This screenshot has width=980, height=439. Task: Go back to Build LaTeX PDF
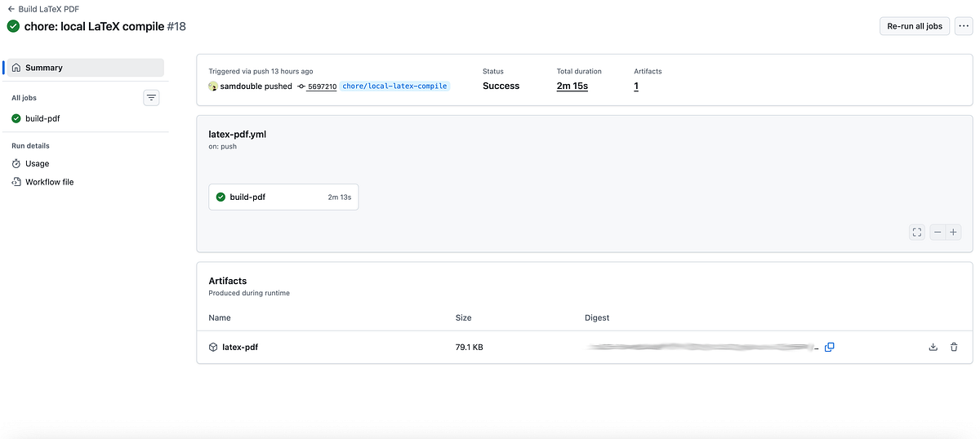(x=43, y=9)
